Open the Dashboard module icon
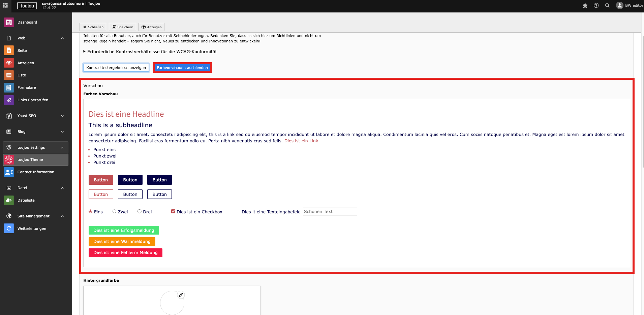 click(9, 22)
